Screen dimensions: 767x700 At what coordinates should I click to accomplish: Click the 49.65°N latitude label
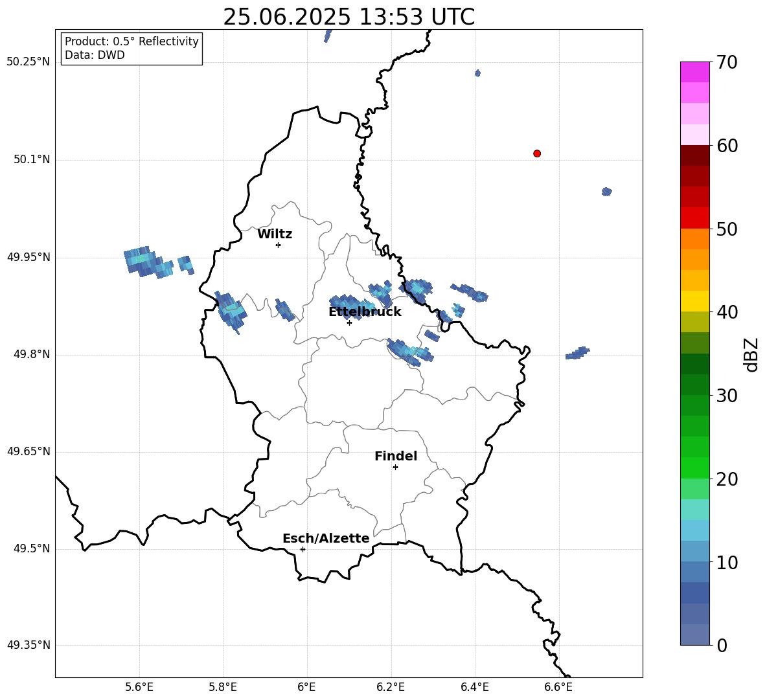click(x=29, y=451)
